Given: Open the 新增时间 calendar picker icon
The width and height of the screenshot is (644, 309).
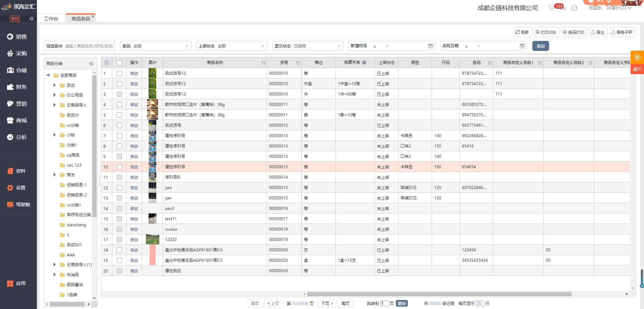Looking at the screenshot, I should tap(431, 46).
